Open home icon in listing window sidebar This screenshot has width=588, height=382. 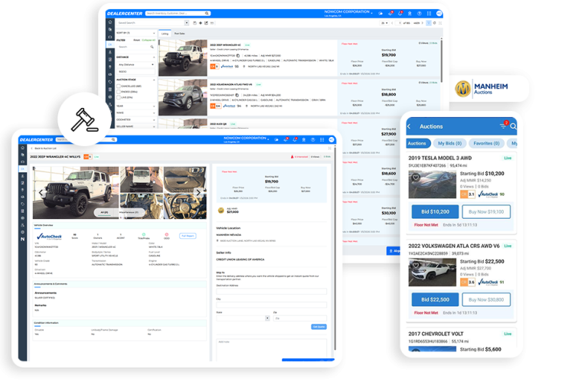(110, 22)
